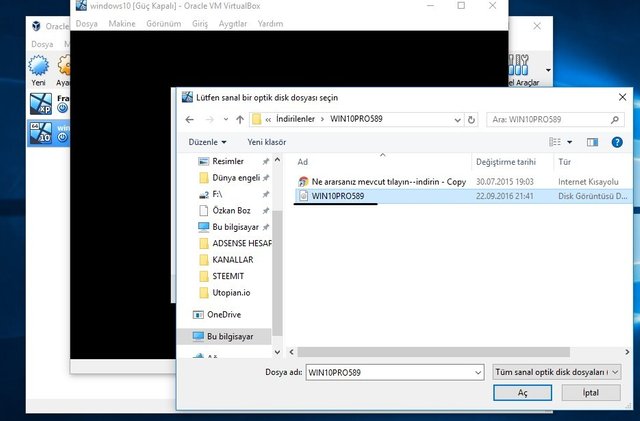Click the İptal button
The width and height of the screenshot is (640, 421).
click(x=591, y=393)
